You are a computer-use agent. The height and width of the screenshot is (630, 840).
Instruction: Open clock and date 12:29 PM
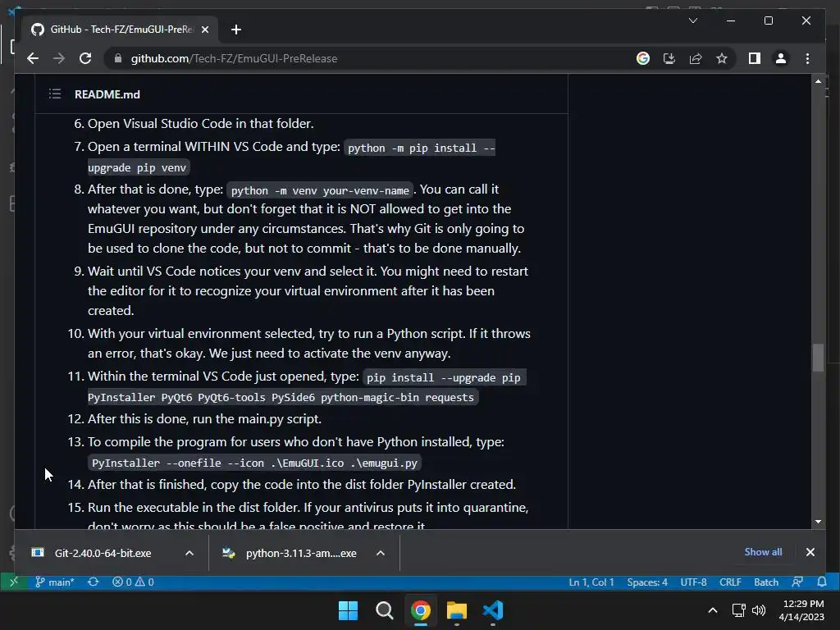(x=801, y=610)
